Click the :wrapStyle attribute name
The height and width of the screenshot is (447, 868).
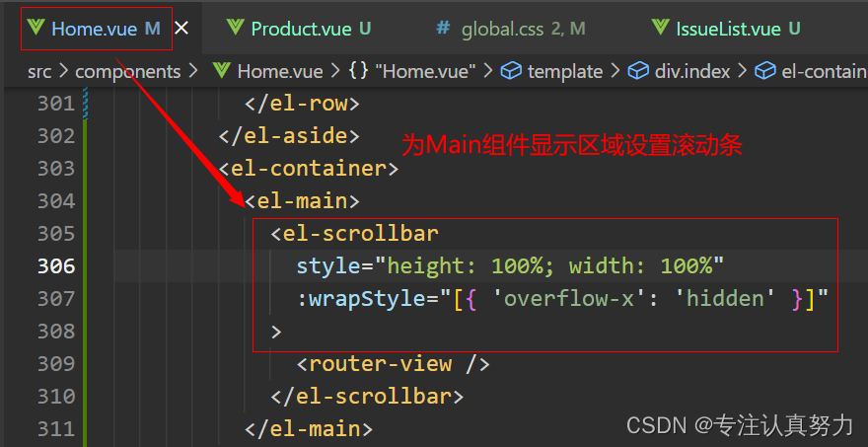tap(360, 299)
